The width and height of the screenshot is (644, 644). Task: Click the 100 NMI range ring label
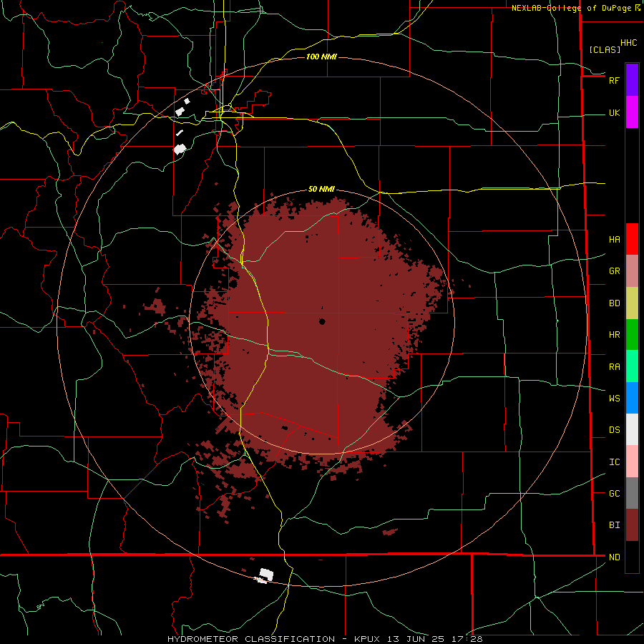point(321,57)
